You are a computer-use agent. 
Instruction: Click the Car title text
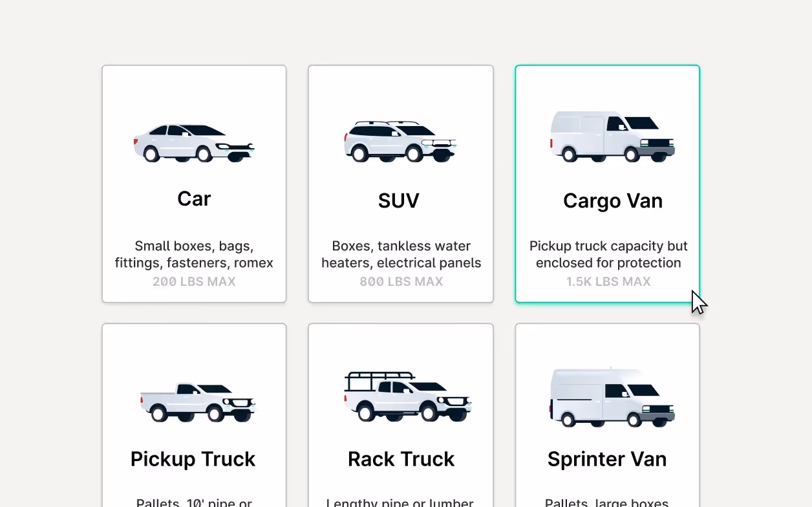pyautogui.click(x=193, y=199)
